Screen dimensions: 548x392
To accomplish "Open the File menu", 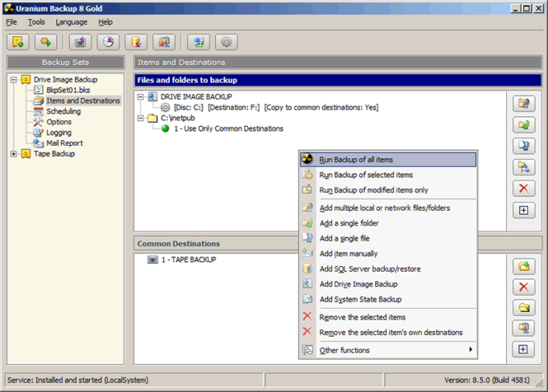I will tap(12, 22).
